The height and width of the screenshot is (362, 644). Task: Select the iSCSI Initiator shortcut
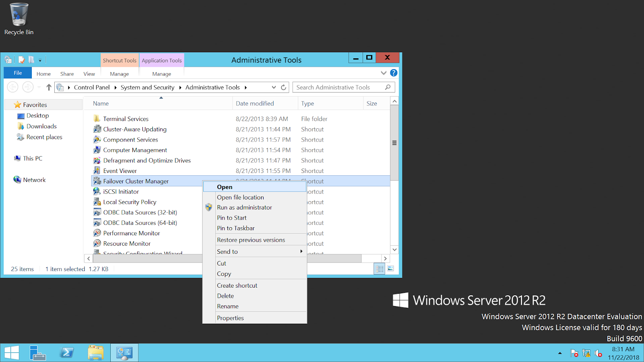point(120,191)
